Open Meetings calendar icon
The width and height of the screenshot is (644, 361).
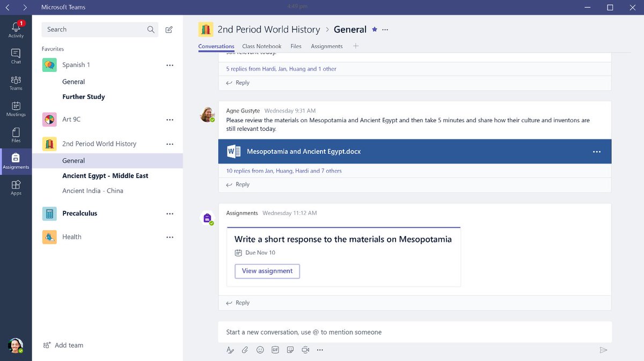point(16,109)
